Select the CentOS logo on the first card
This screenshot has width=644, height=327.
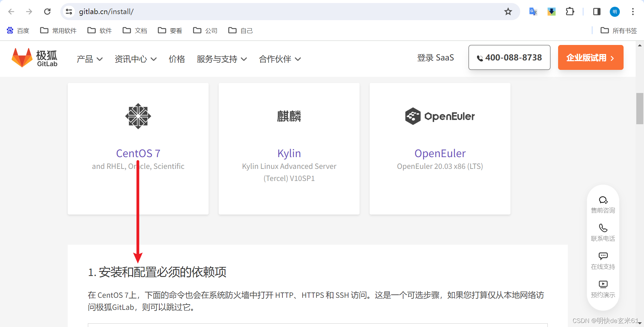[138, 116]
